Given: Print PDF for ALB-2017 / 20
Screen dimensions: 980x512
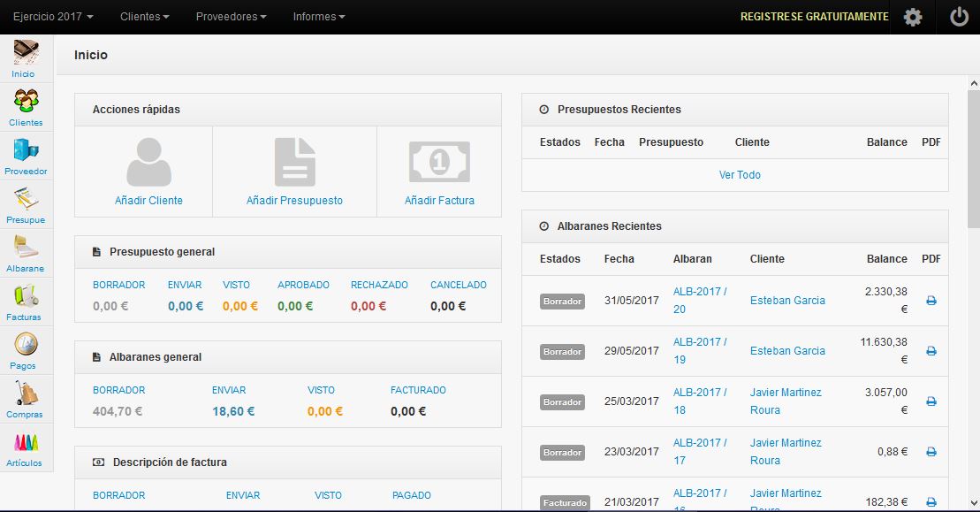Looking at the screenshot, I should tap(931, 301).
